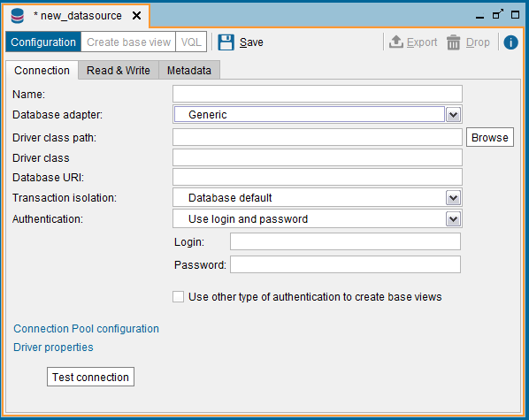Close the new_datasource tab
Viewport: 529px width, 420px height.
pyautogui.click(x=136, y=16)
